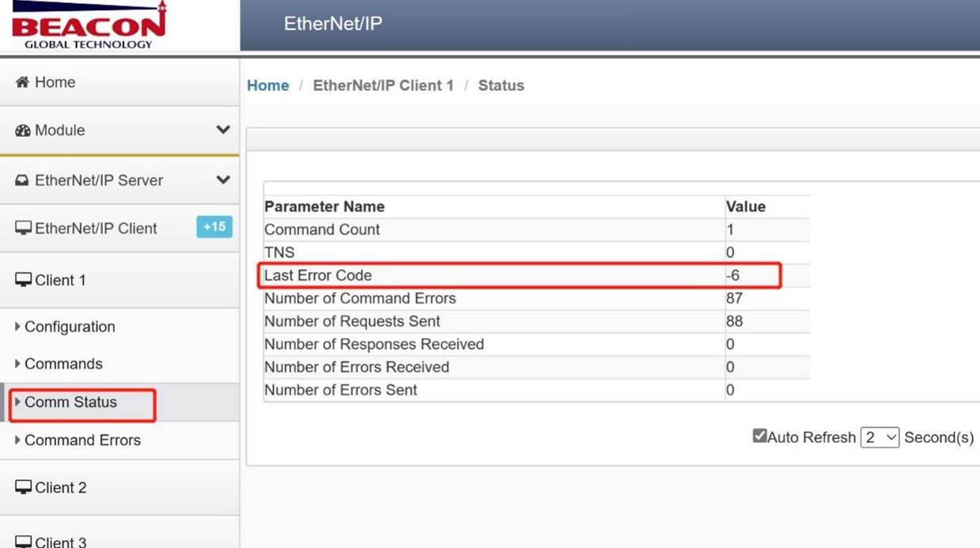Open Command Errors in the sidebar
This screenshot has height=548, width=980.
pyautogui.click(x=82, y=440)
